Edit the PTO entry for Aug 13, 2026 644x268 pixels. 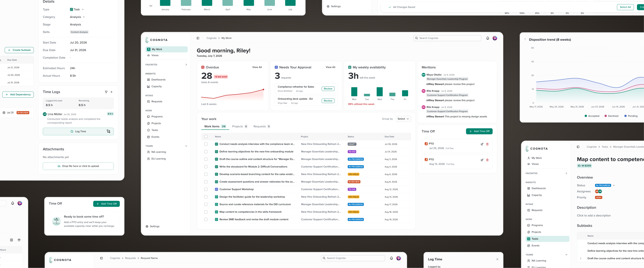point(482,160)
